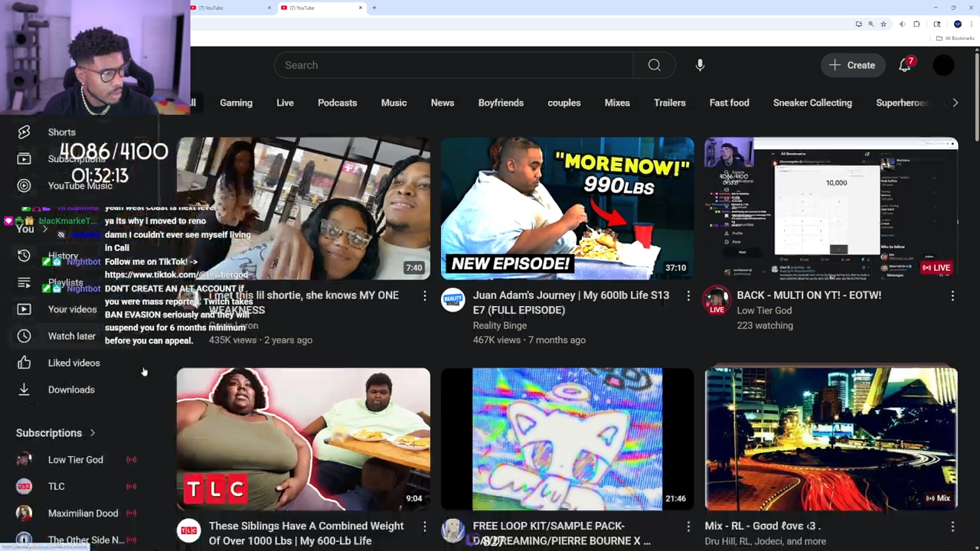The height and width of the screenshot is (551, 980).
Task: Open more actions for BACK - MULTI ON YT video
Action: click(x=952, y=295)
